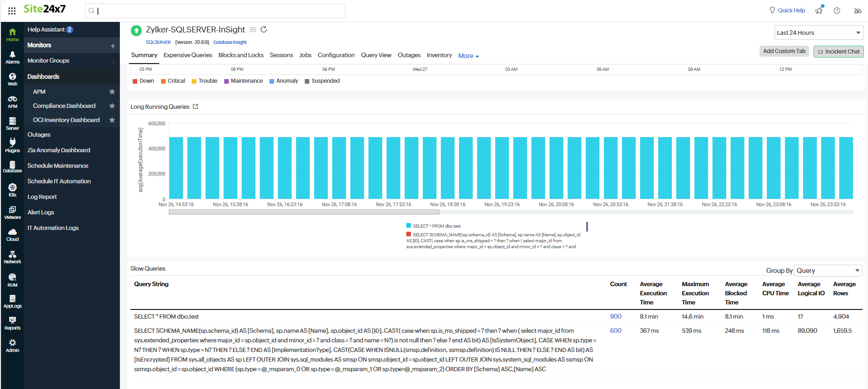Click count 900 for dbo.test query
868x389 pixels.
(615, 316)
